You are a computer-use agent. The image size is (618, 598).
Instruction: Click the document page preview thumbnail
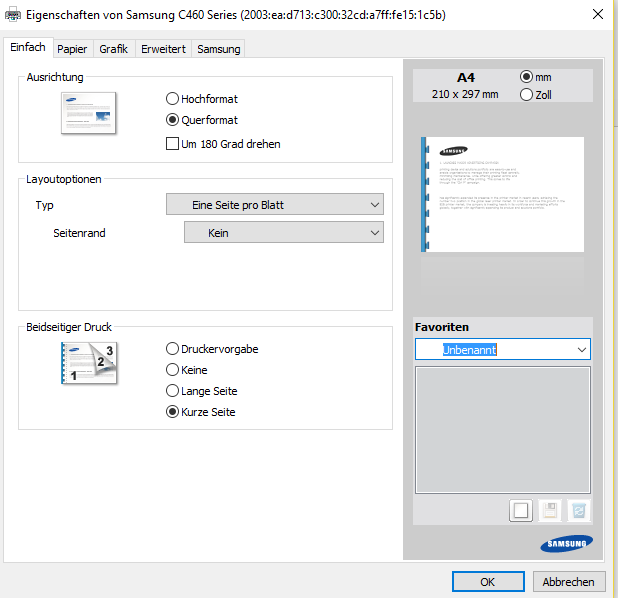pyautogui.click(x=503, y=194)
